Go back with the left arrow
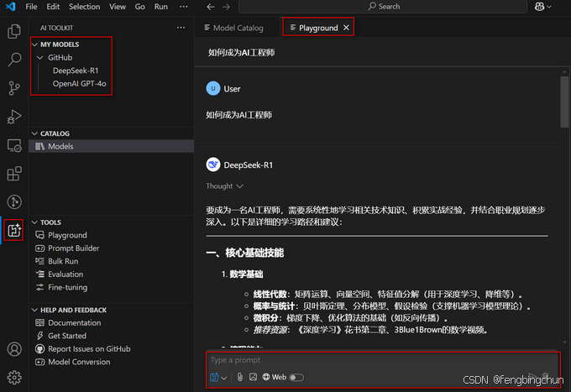The height and width of the screenshot is (392, 571). tap(211, 7)
